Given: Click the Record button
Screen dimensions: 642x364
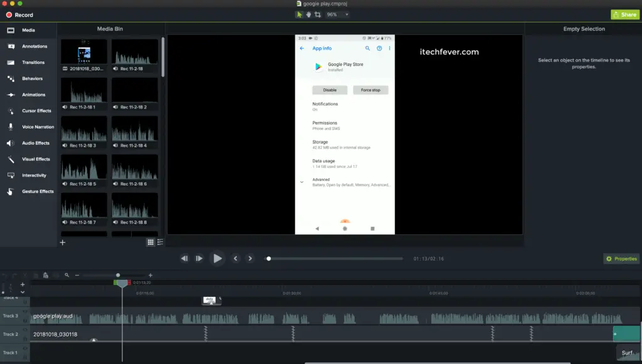Looking at the screenshot, I should pos(19,15).
